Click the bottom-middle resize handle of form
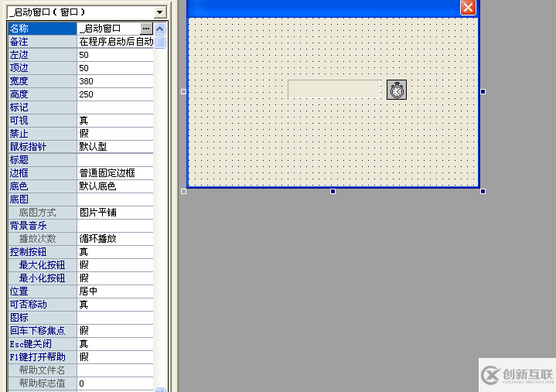This screenshot has height=392, width=556. point(333,192)
